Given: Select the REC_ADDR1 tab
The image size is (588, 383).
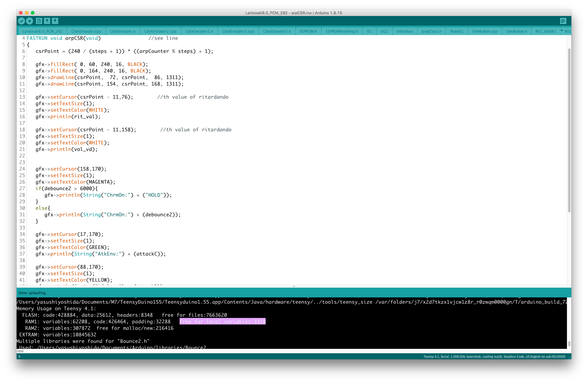Looking at the screenshot, I should tap(546, 31).
